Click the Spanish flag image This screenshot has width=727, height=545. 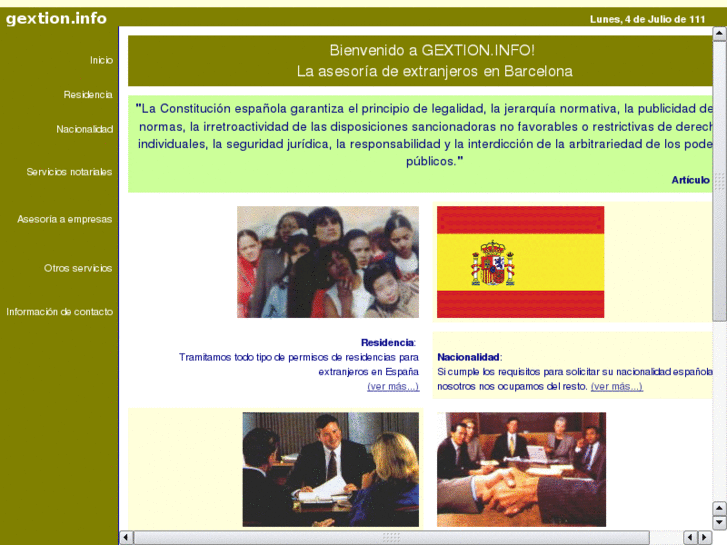pos(520,262)
